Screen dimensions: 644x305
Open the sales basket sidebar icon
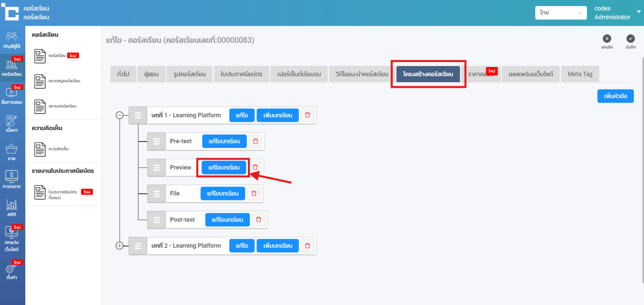[x=12, y=152]
